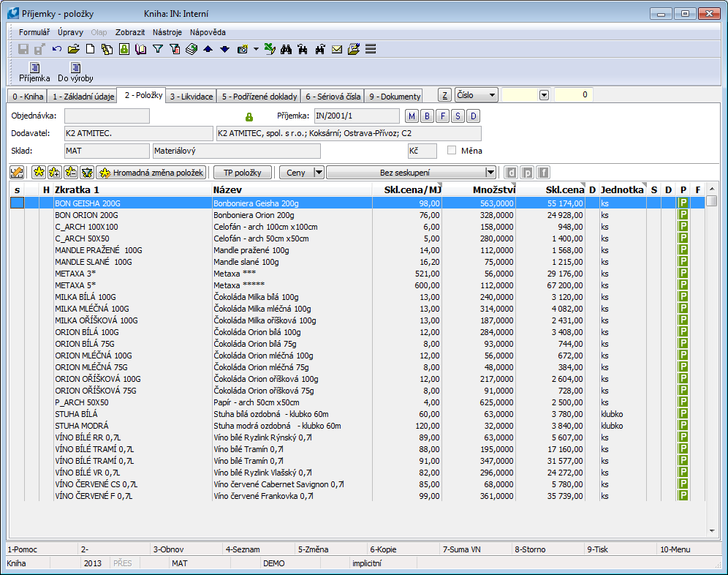This screenshot has height=575, width=728.
Task: Toggle P flag on METAXA 5* row
Action: pos(683,285)
